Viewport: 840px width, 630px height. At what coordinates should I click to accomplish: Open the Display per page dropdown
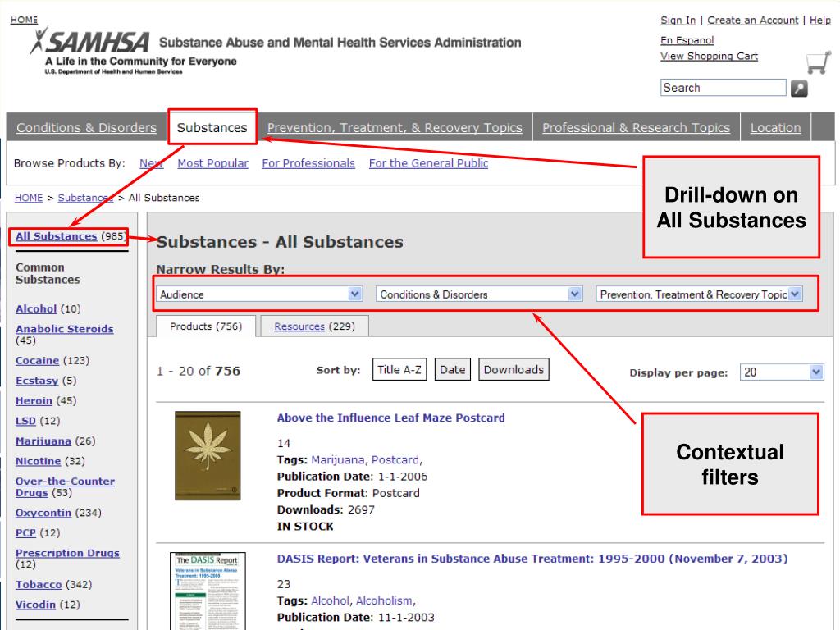[x=782, y=372]
